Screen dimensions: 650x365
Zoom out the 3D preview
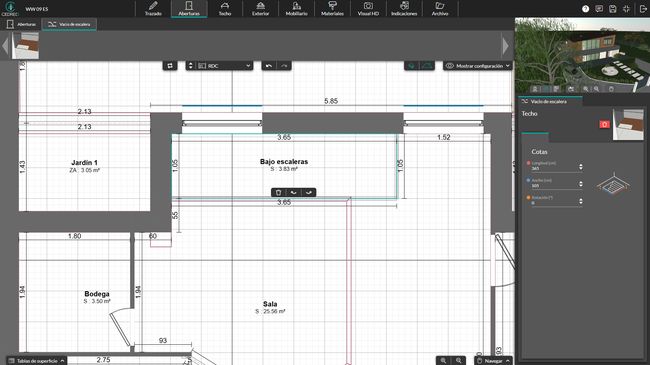click(x=596, y=89)
